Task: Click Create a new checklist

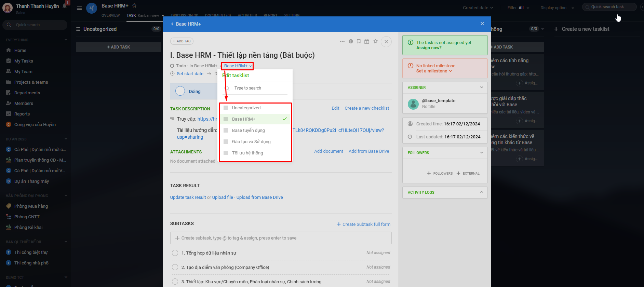Action: click(367, 108)
